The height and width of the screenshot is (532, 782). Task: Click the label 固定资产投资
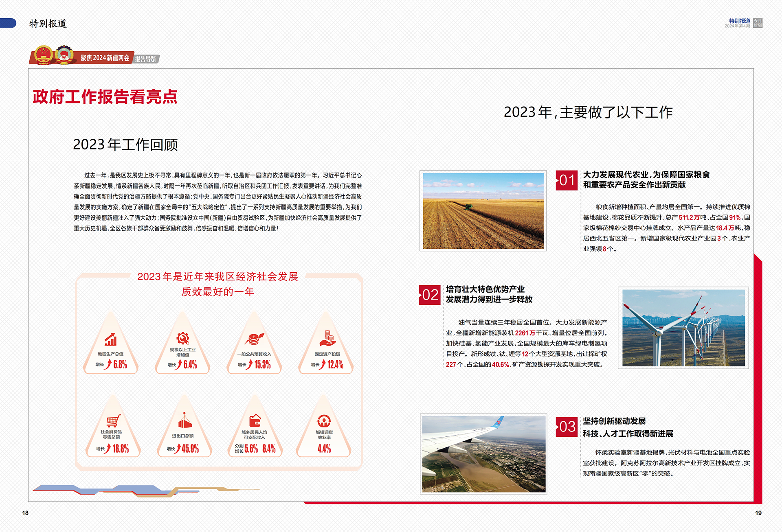327,354
